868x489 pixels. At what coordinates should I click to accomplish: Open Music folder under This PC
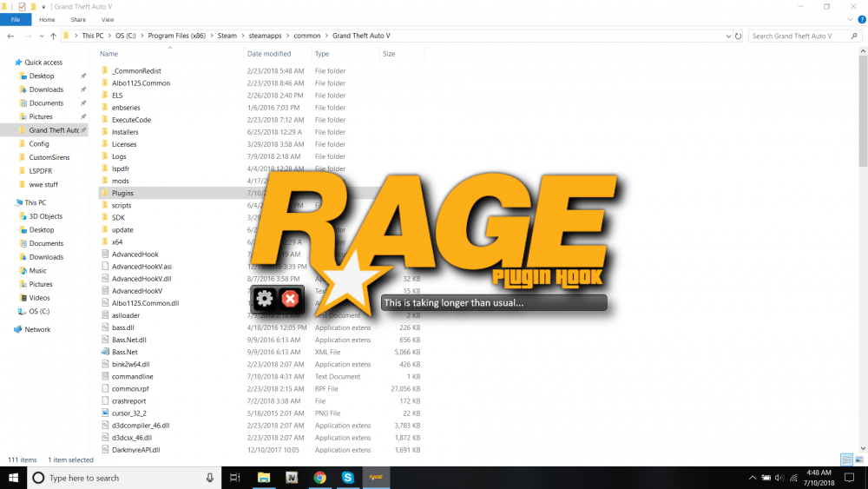[x=37, y=271]
